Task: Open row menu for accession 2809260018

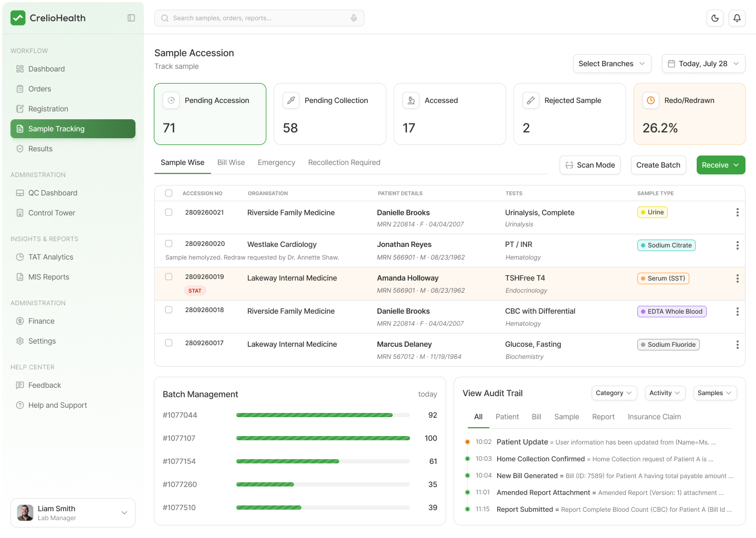Action: tap(738, 312)
